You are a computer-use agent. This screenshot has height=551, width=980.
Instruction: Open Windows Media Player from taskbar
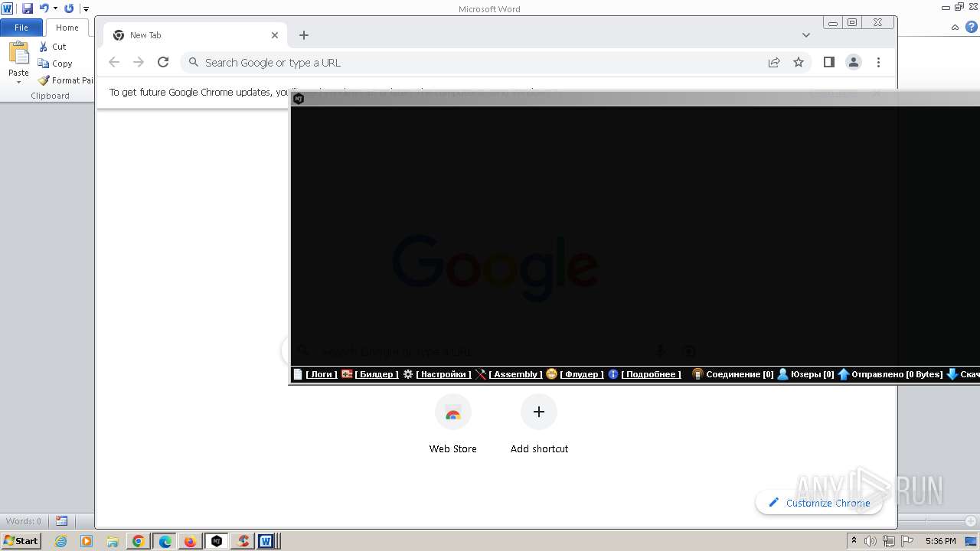87,541
